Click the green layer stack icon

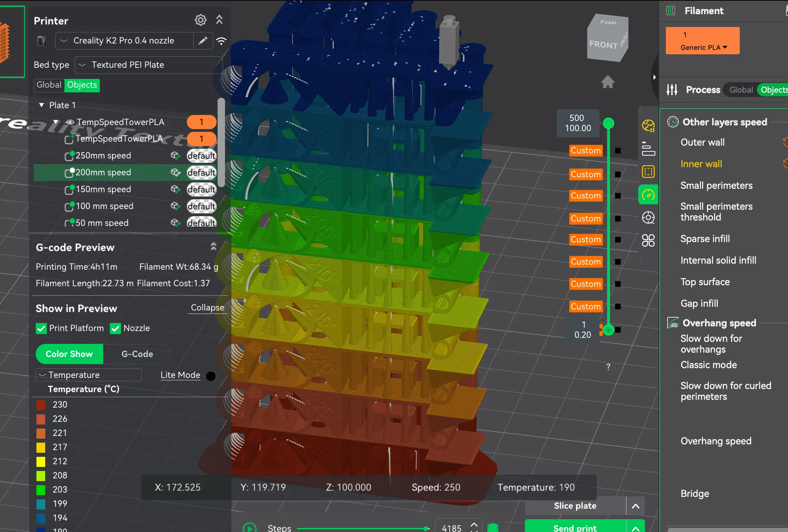493,527
